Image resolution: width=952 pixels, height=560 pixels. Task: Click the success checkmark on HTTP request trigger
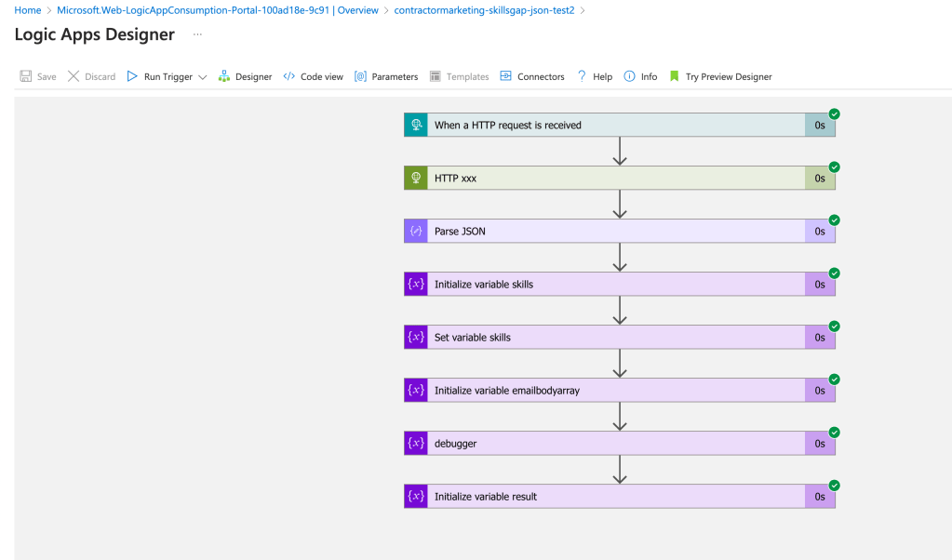[x=834, y=114]
